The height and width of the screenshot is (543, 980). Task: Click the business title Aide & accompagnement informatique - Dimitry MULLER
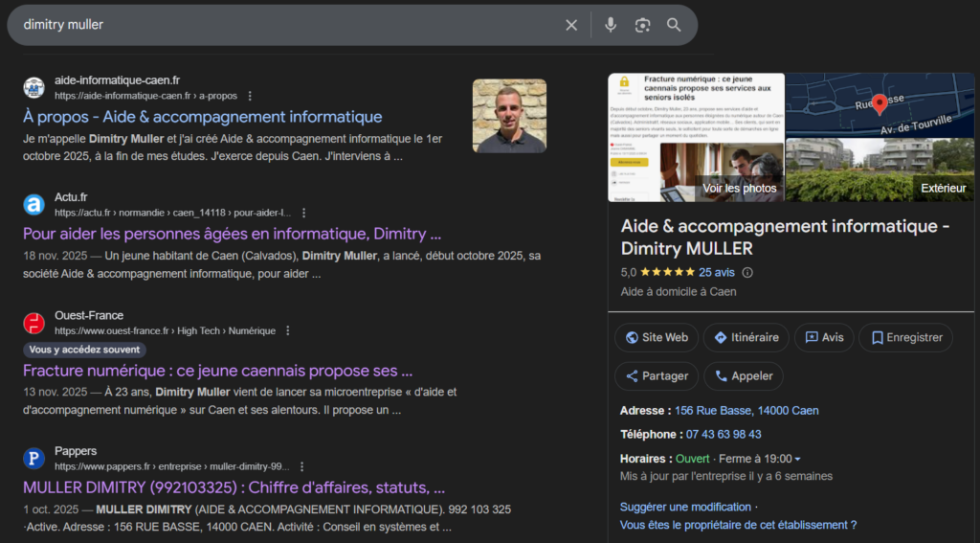click(x=785, y=238)
